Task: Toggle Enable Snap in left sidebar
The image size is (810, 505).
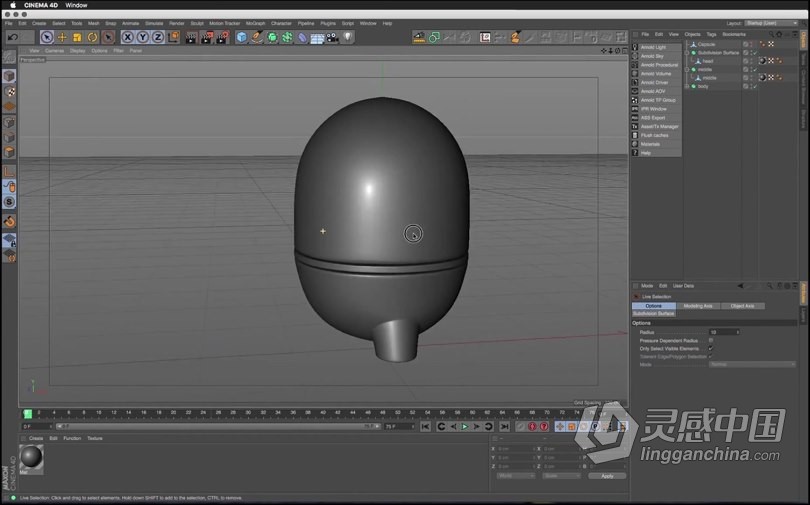Action: (9, 222)
